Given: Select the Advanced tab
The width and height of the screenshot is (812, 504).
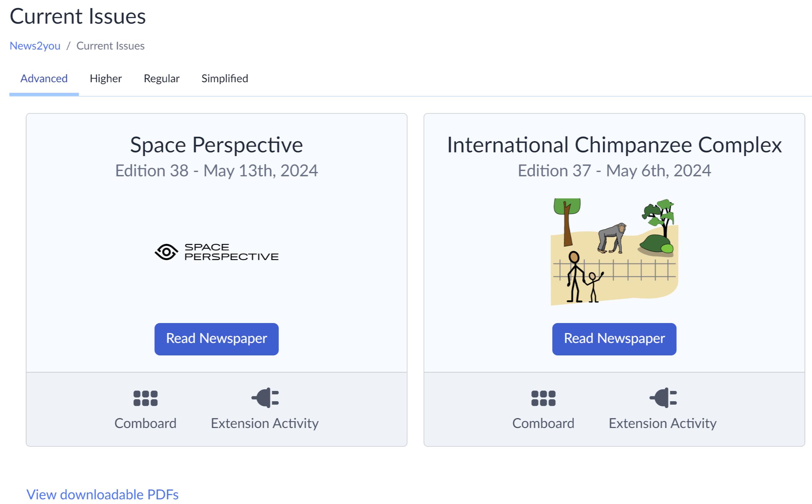Looking at the screenshot, I should point(44,79).
